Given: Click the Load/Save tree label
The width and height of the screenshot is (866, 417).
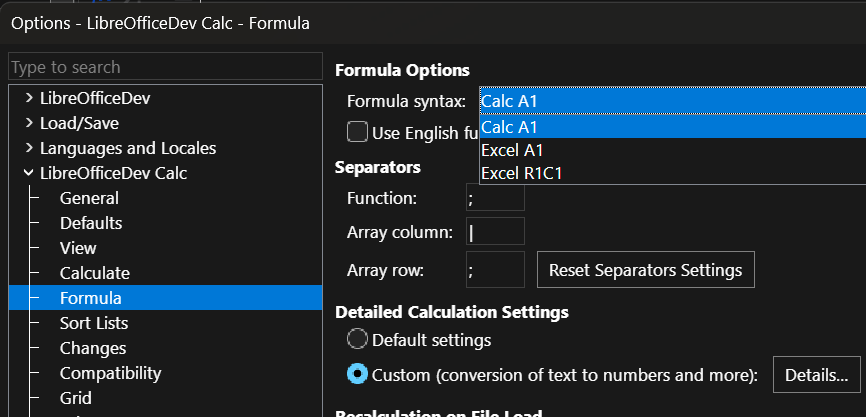Looking at the screenshot, I should 79,123.
